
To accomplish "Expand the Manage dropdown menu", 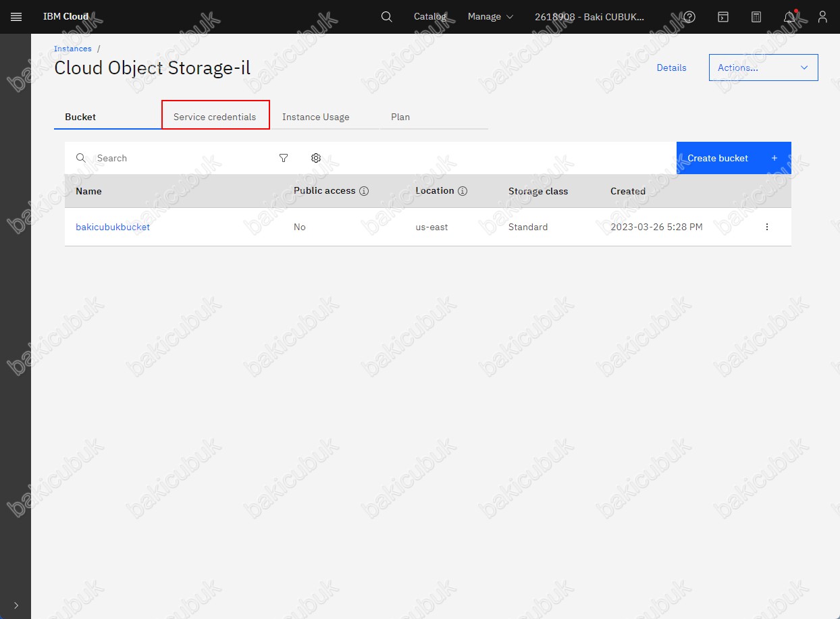I will click(490, 17).
